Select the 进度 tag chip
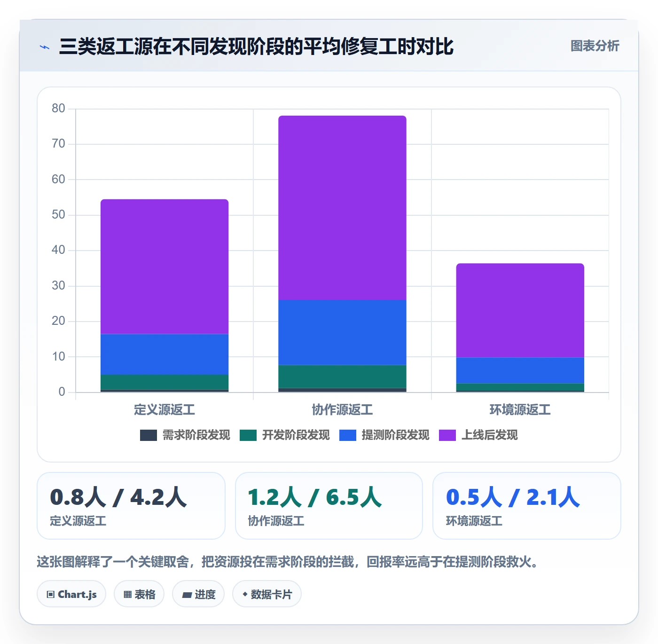The height and width of the screenshot is (644, 658). 198,594
